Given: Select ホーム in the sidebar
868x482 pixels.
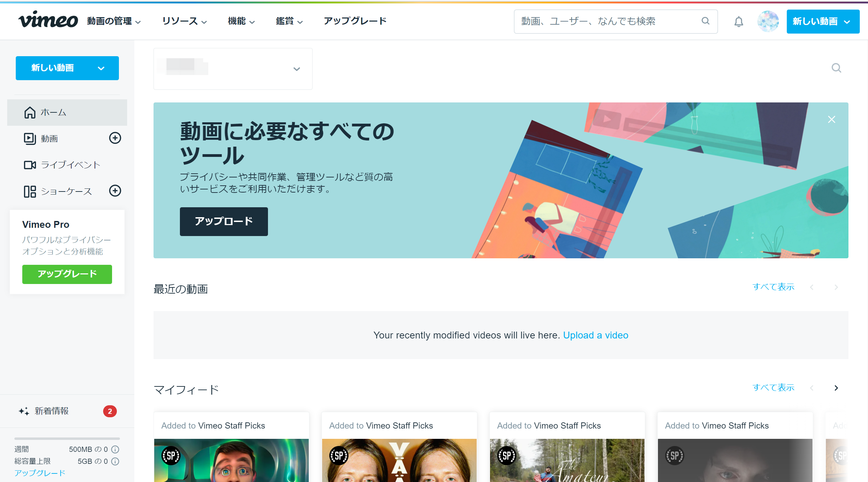Looking at the screenshot, I should tap(67, 112).
